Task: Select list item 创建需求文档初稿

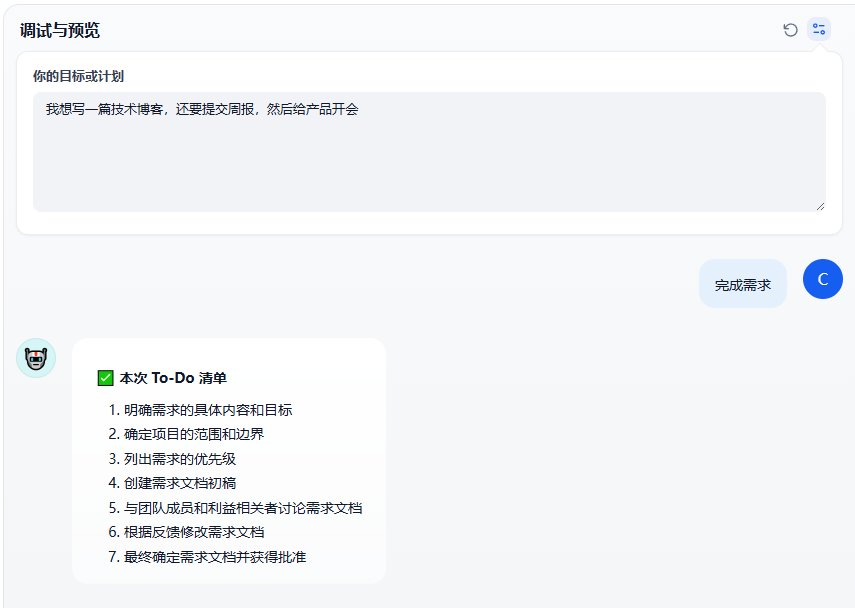Action: pos(180,483)
